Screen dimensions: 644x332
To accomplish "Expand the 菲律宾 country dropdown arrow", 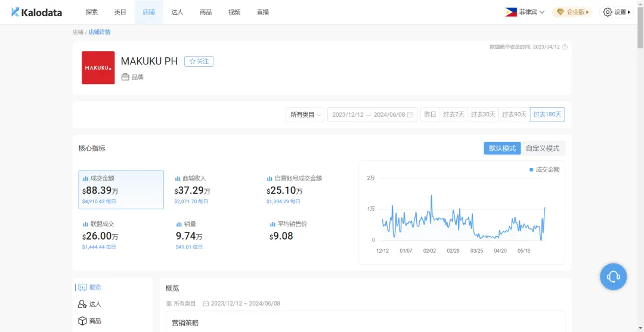I will click(x=542, y=13).
